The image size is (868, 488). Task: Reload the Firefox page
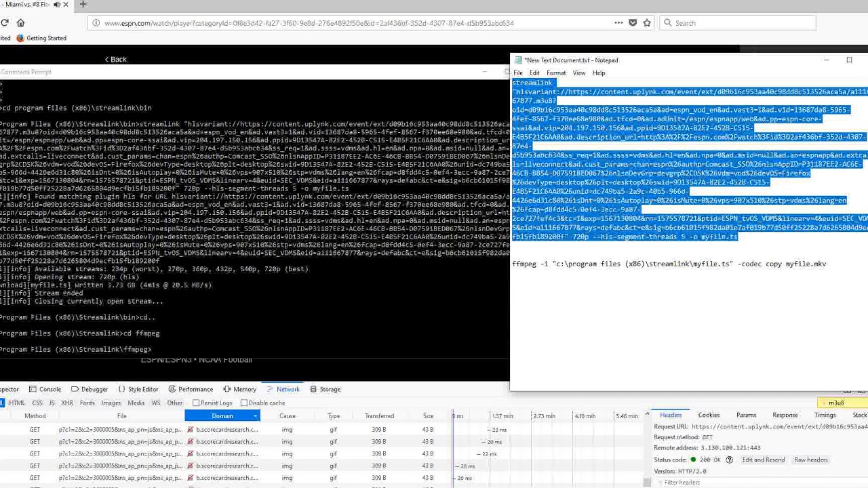(x=4, y=23)
